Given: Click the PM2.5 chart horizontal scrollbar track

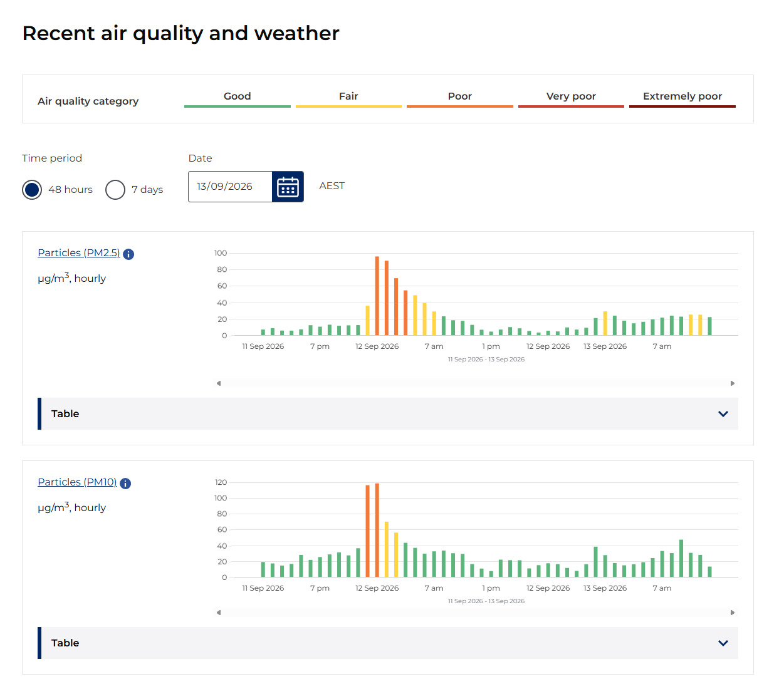Looking at the screenshot, I should (476, 383).
